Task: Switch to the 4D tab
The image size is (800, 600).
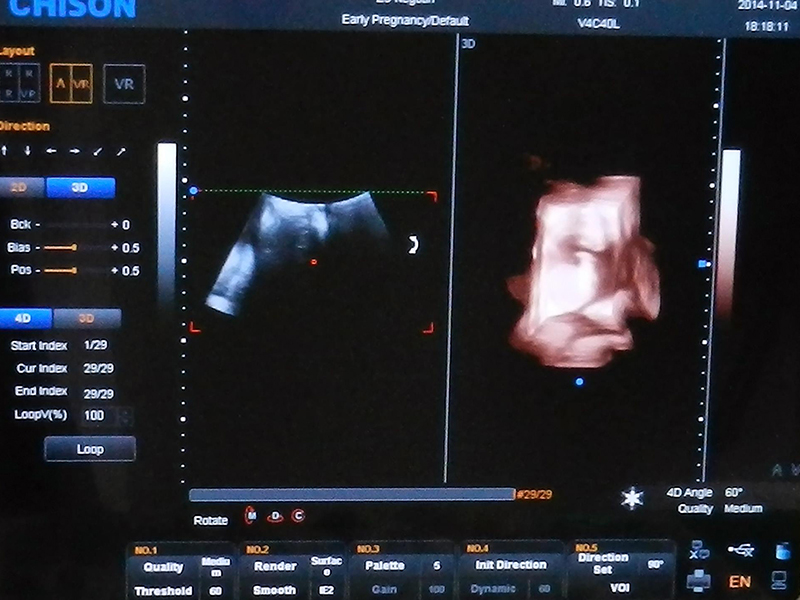Action: point(24,319)
